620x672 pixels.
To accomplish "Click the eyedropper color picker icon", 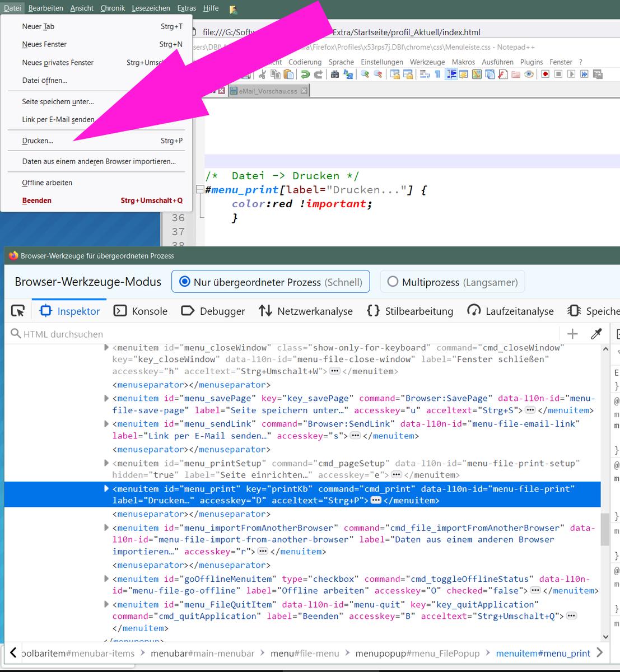I will (596, 334).
